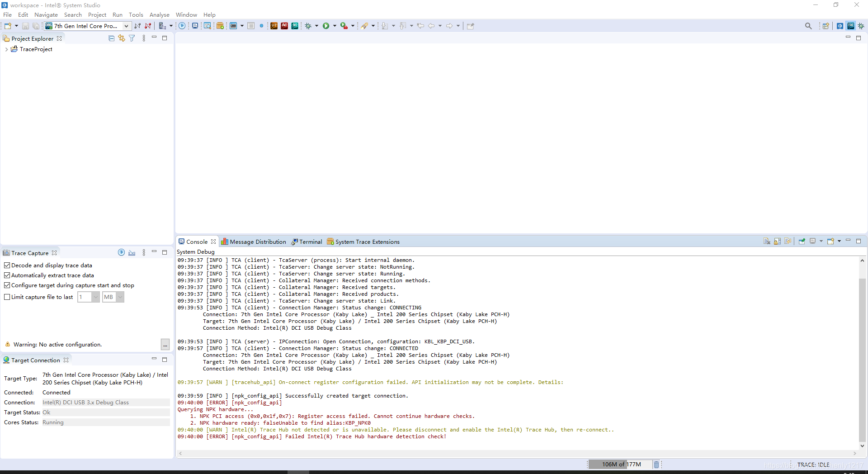Expand the TraceProject tree node
Screen dimensions: 868x474
[x=6, y=49]
